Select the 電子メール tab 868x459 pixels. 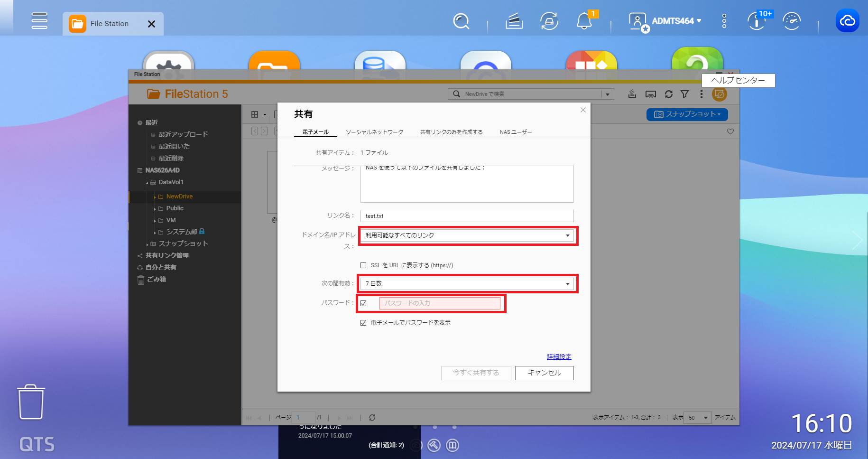coord(315,132)
